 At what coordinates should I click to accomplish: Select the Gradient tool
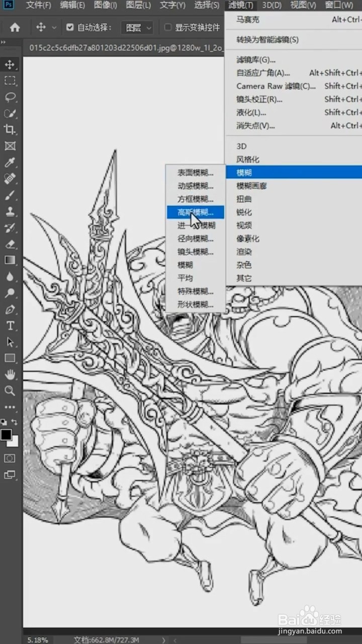10,260
